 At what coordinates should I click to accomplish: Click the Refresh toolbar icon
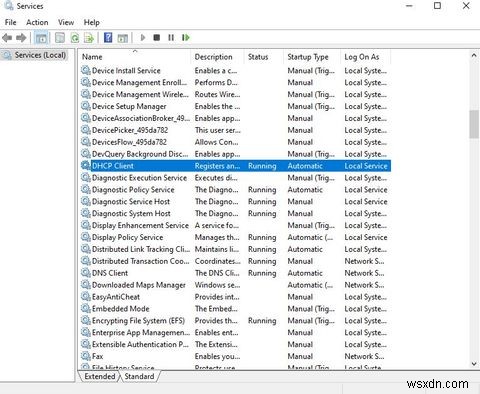coord(75,38)
